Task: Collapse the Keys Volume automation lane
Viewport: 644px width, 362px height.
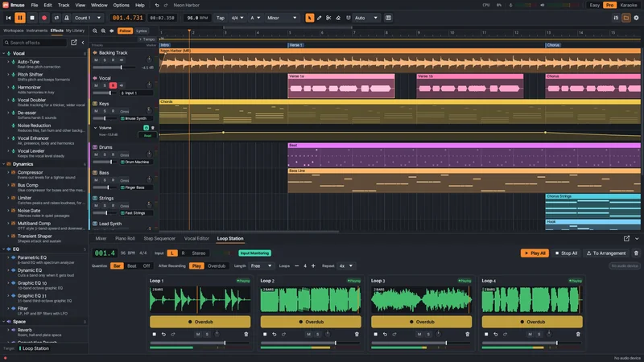Action: pos(95,128)
